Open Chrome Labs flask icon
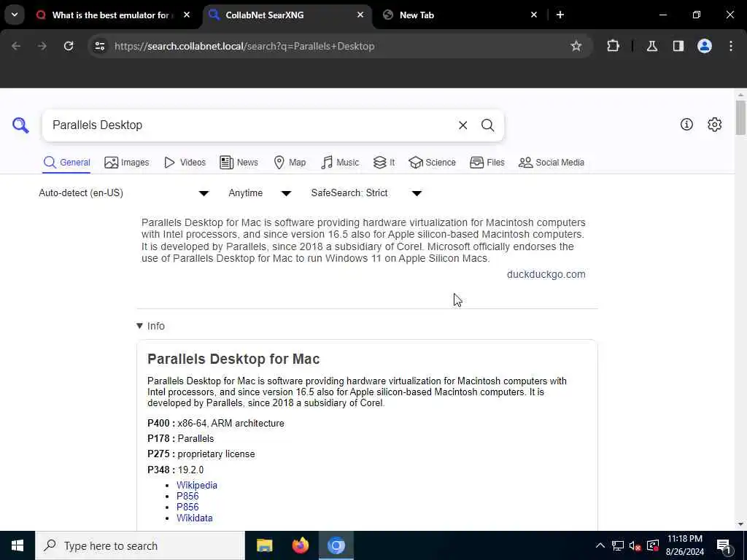Image resolution: width=747 pixels, height=560 pixels. 651,46
